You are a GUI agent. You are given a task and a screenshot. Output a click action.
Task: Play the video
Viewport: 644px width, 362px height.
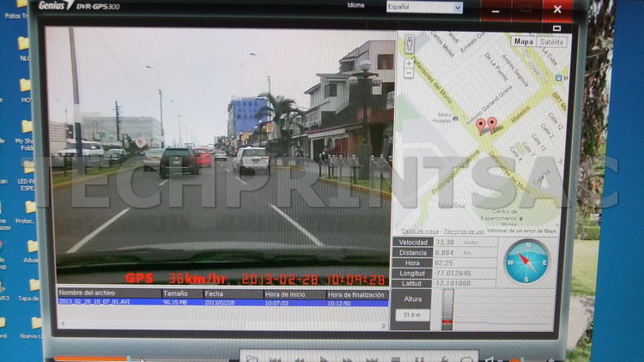point(323,360)
